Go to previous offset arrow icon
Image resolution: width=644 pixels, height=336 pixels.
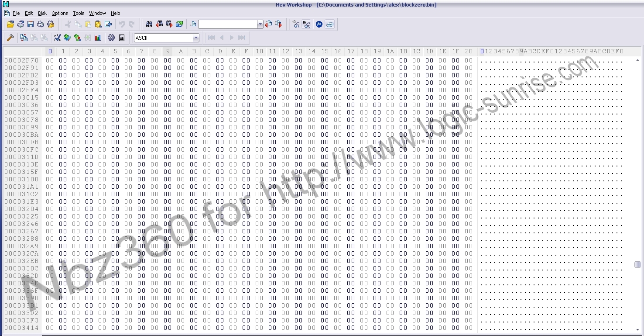[x=268, y=24]
